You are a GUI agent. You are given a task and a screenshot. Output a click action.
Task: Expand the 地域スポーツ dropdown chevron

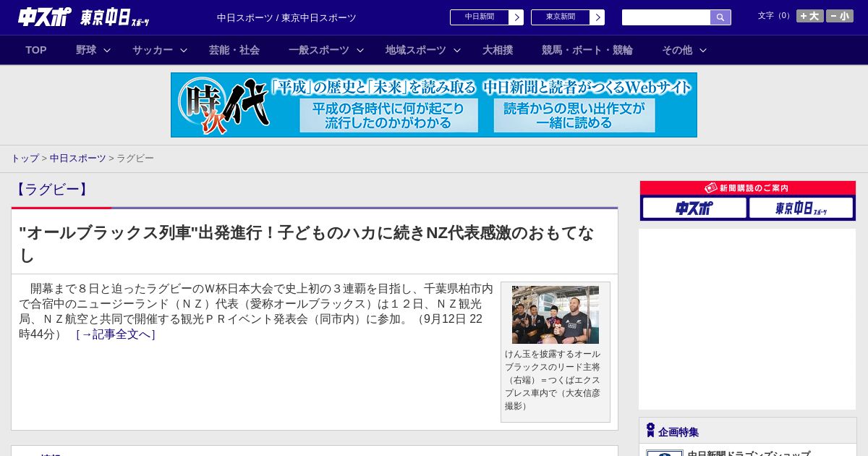tap(457, 51)
